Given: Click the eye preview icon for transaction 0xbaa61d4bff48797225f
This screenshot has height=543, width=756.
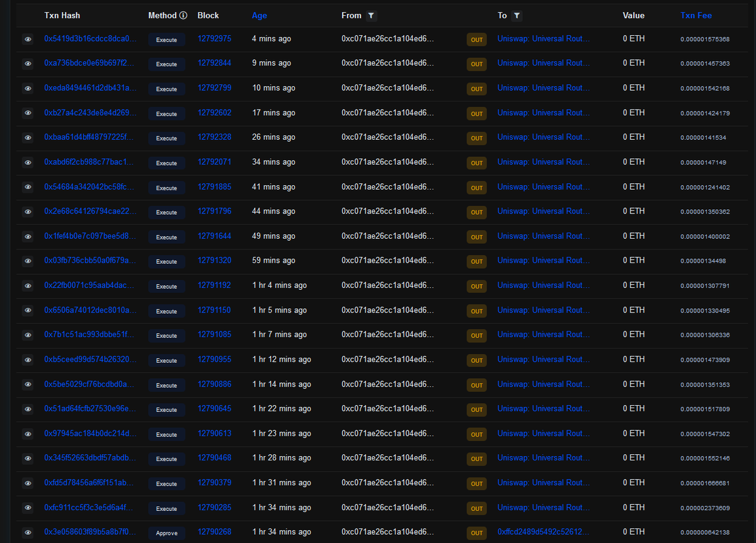Looking at the screenshot, I should tap(28, 138).
